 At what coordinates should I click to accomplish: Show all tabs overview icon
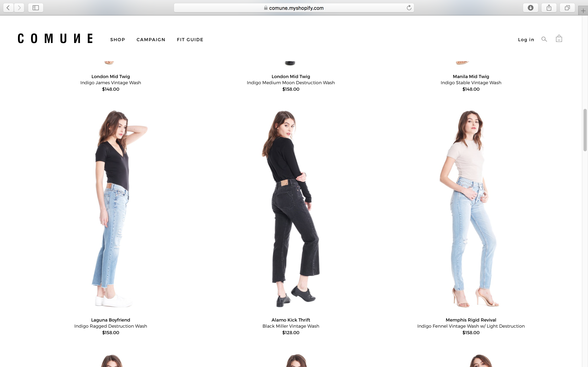[x=567, y=8]
